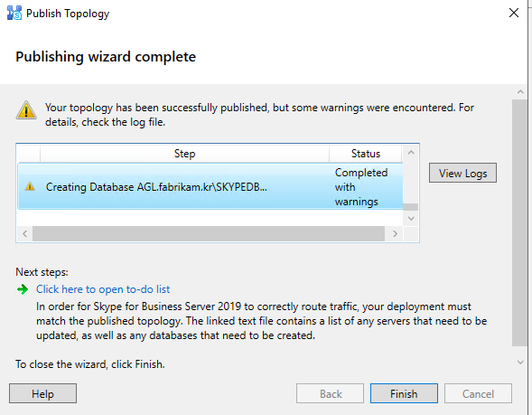Open the View Logs button

coord(462,173)
